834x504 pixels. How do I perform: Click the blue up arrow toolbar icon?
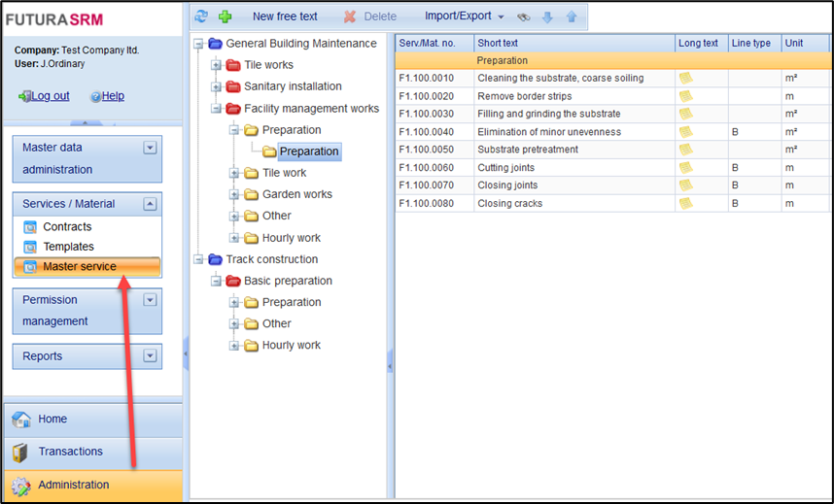click(572, 17)
